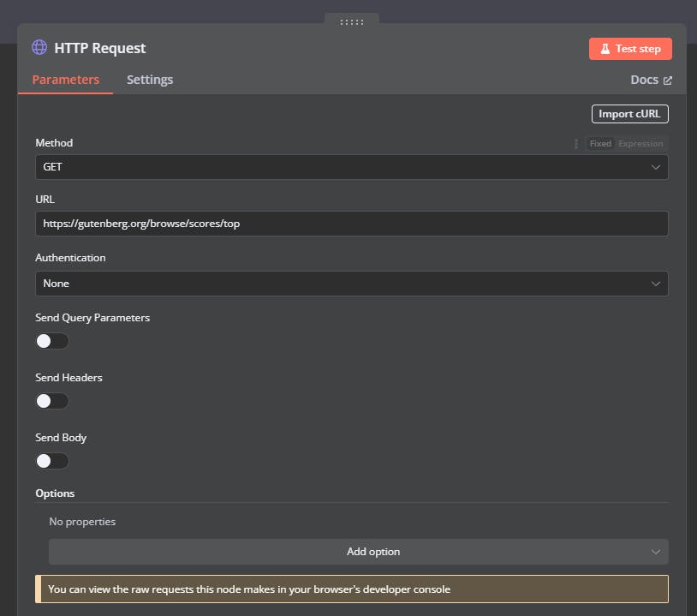Click the HTTP Request globe icon
Viewport: 697px width, 616px height.
39,47
